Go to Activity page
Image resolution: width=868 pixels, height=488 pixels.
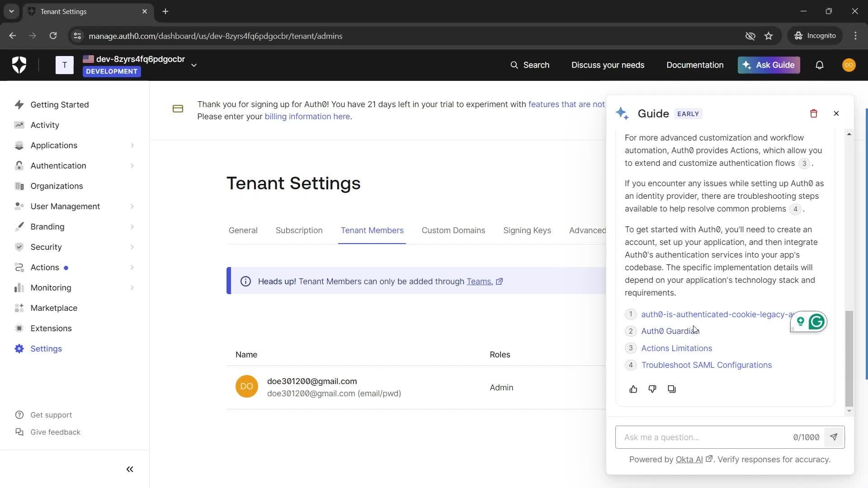(x=45, y=125)
